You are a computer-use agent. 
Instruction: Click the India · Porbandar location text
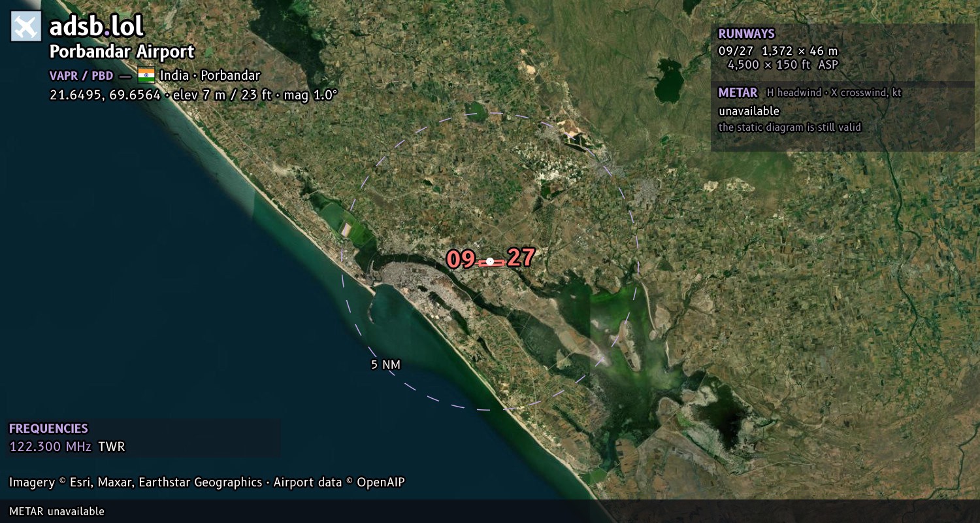click(x=210, y=75)
